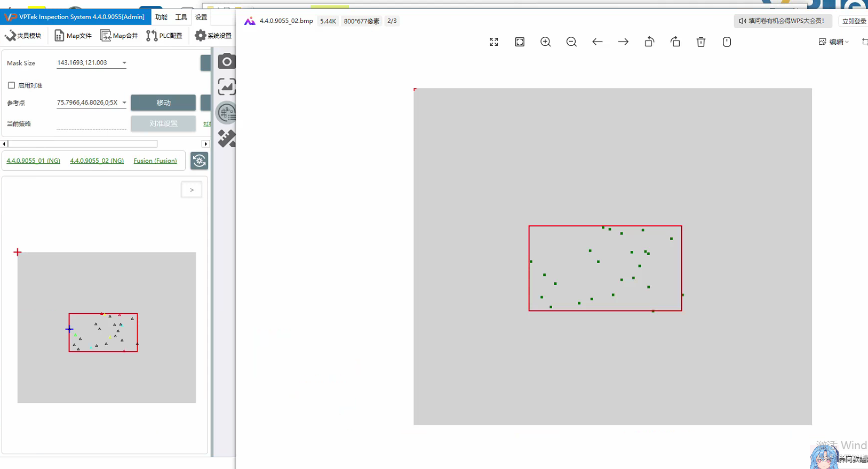
Task: Open the 参考点 dropdown list
Action: (124, 102)
